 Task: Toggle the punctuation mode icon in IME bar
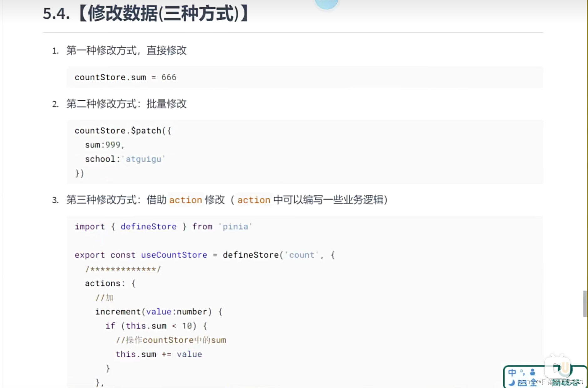click(522, 372)
